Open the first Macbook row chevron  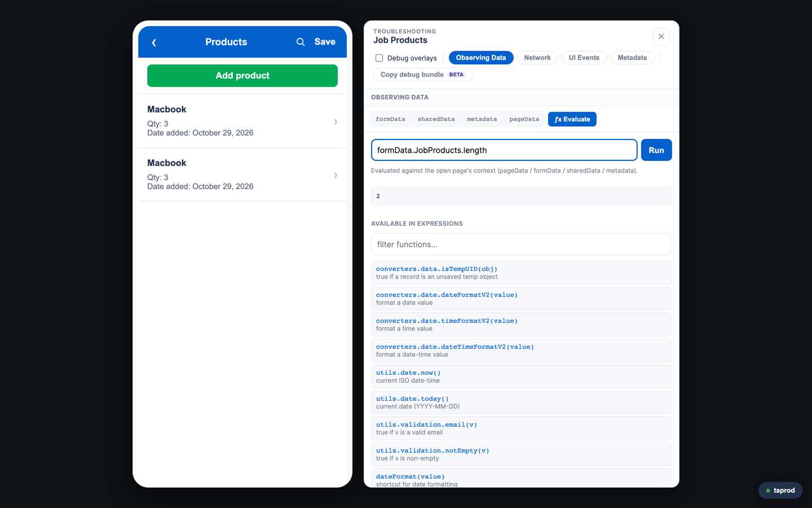pyautogui.click(x=336, y=122)
